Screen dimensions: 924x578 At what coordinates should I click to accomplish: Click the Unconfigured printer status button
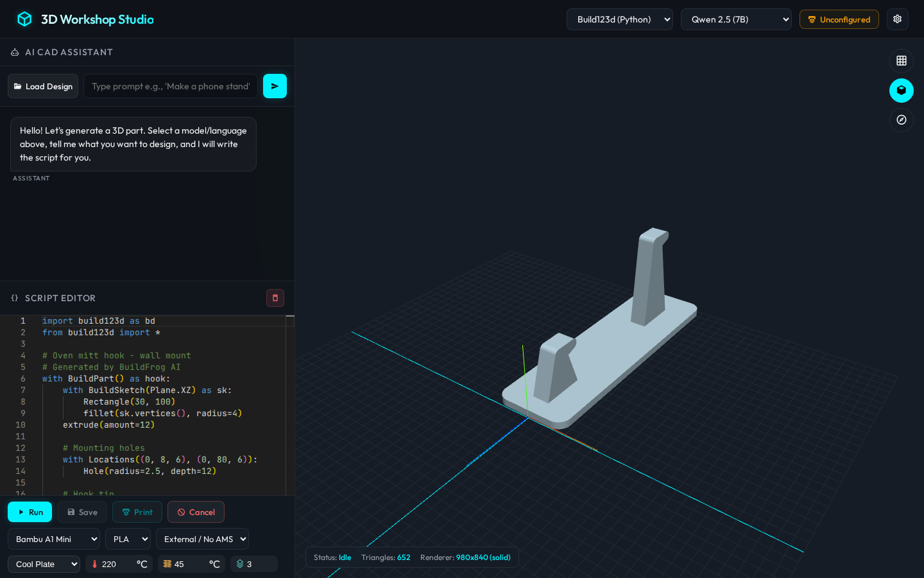tap(839, 19)
